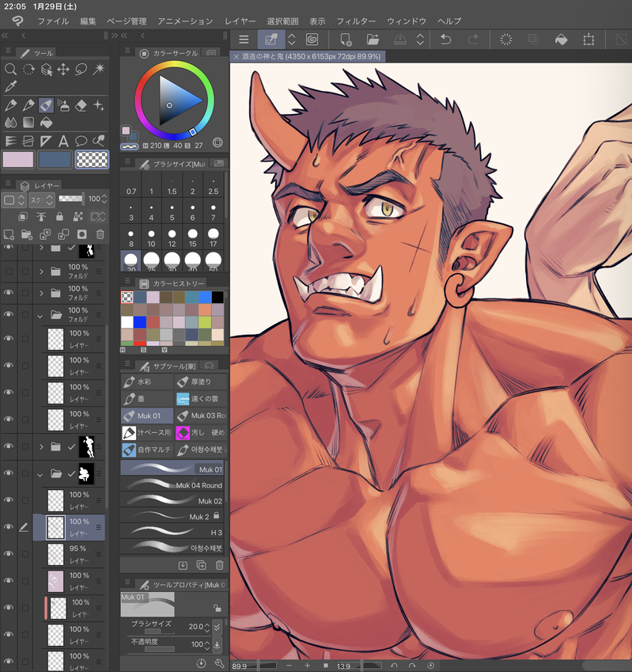Viewport: 632px width, 672px height.
Task: Toggle the lock layer icon
Action: point(59,216)
